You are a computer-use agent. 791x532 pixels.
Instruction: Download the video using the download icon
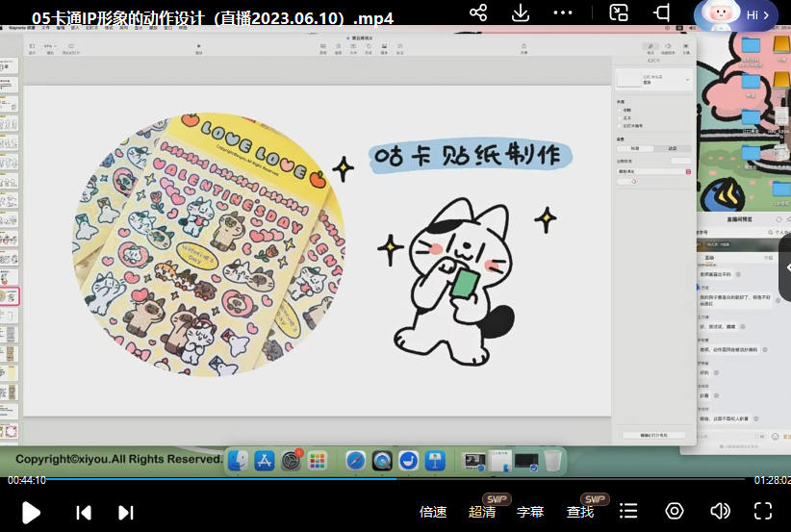(521, 13)
